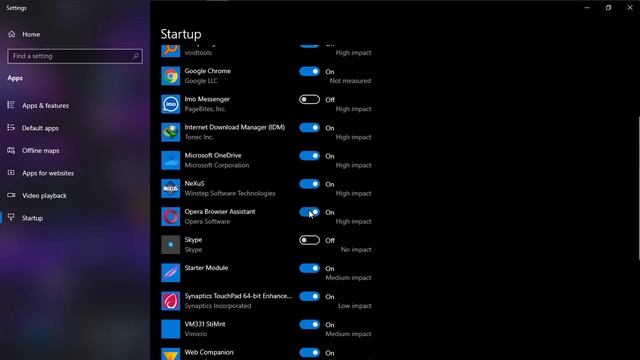Minimize the Settings window
This screenshot has height=360, width=640.
(x=587, y=7)
